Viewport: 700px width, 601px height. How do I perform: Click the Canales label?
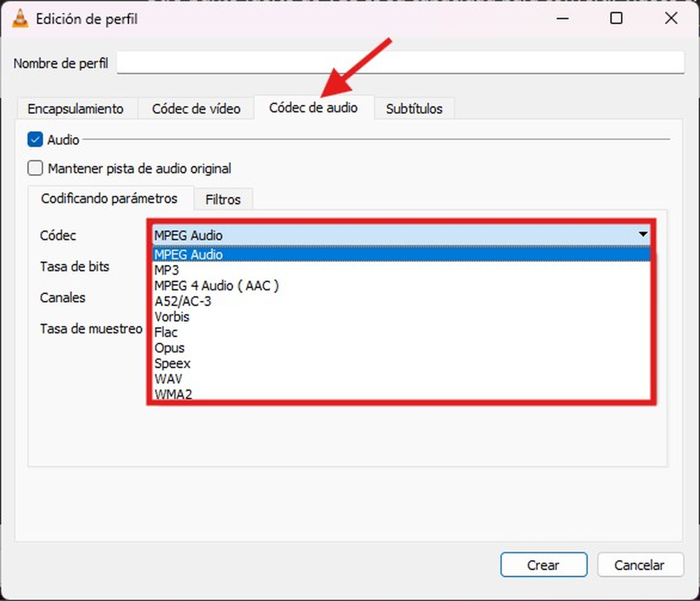pyautogui.click(x=63, y=298)
